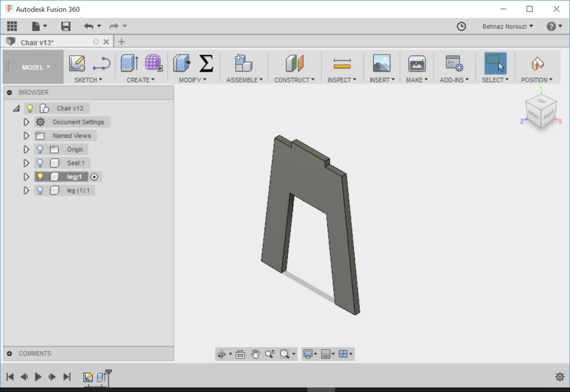Viewport: 570px width, 392px height.
Task: Toggle visibility bulb for Origin
Action: [x=40, y=150]
